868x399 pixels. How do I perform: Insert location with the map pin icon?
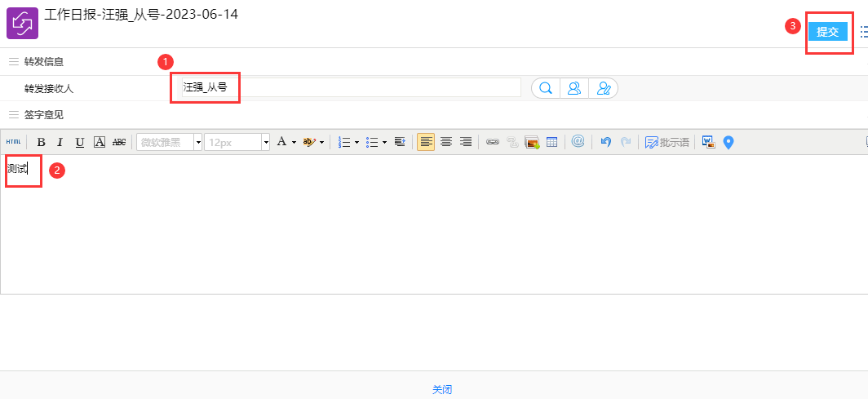(728, 142)
